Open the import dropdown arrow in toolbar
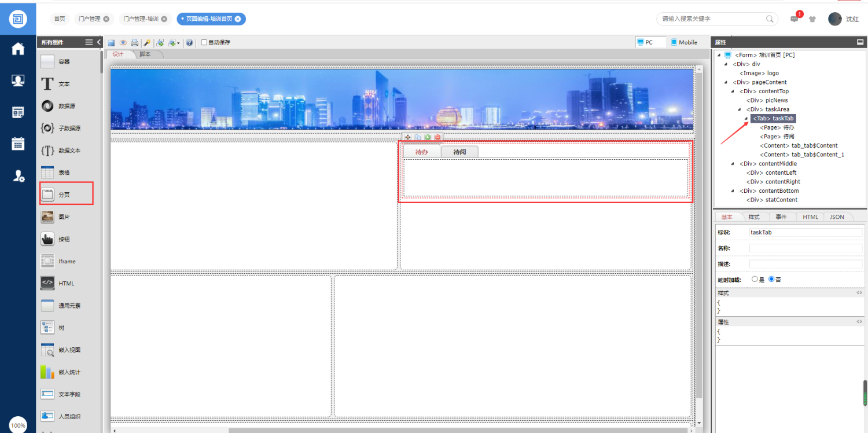 [178, 43]
